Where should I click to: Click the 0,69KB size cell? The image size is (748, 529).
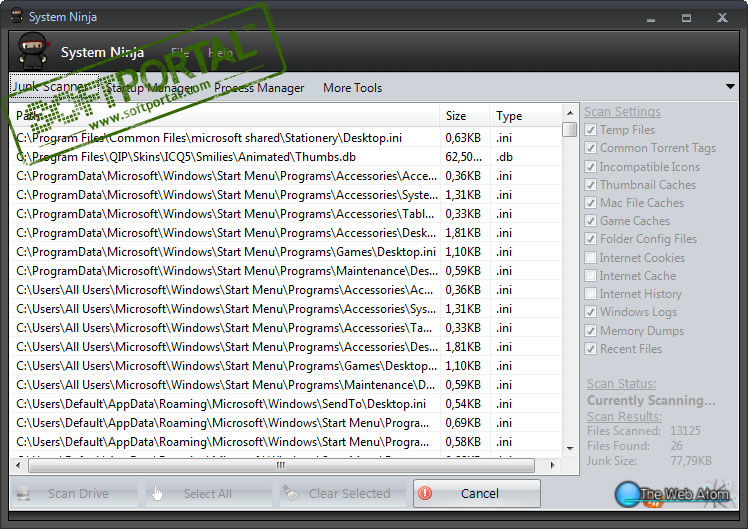[x=463, y=423]
